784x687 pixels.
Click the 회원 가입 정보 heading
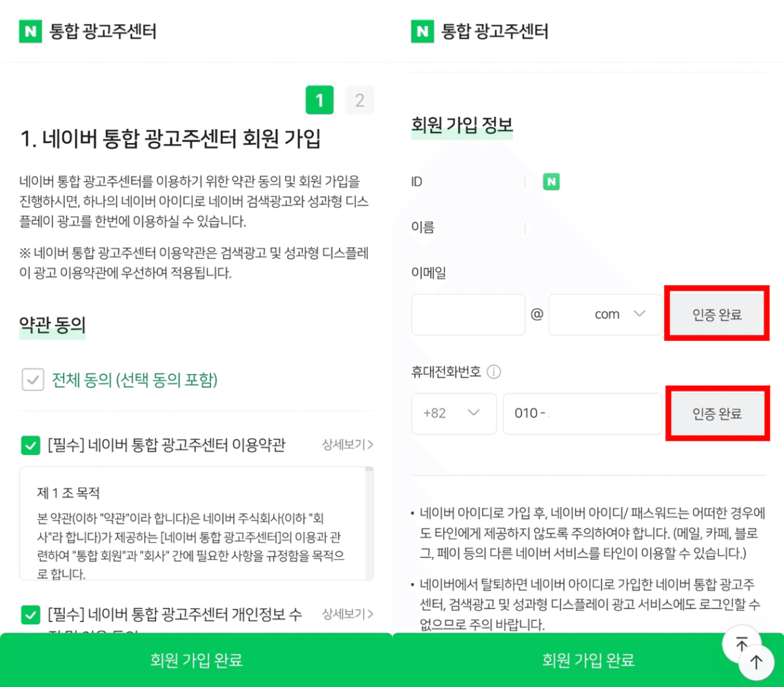[462, 125]
